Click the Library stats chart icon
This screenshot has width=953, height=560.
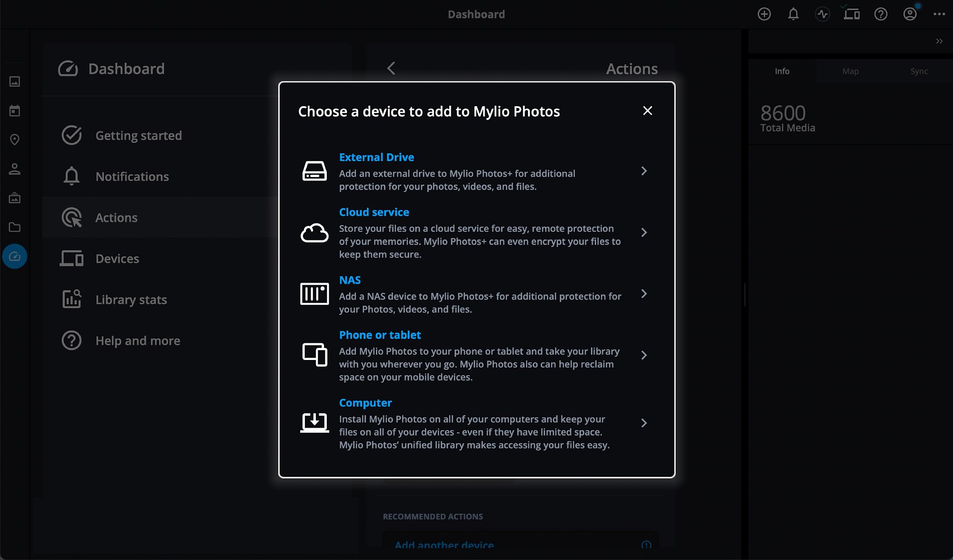[x=71, y=300]
